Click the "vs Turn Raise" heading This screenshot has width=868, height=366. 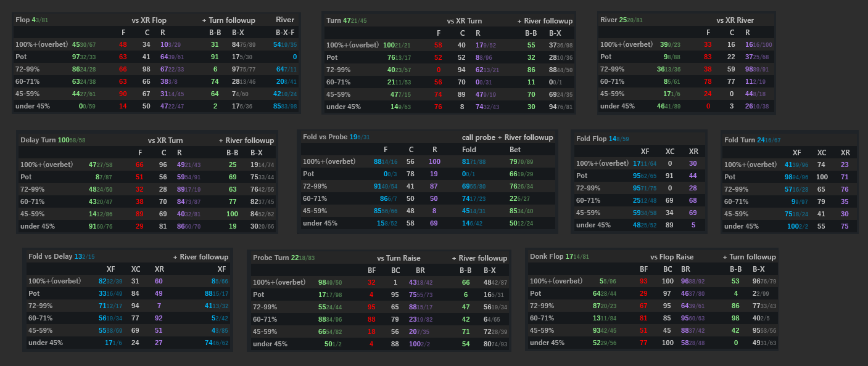coord(399,258)
